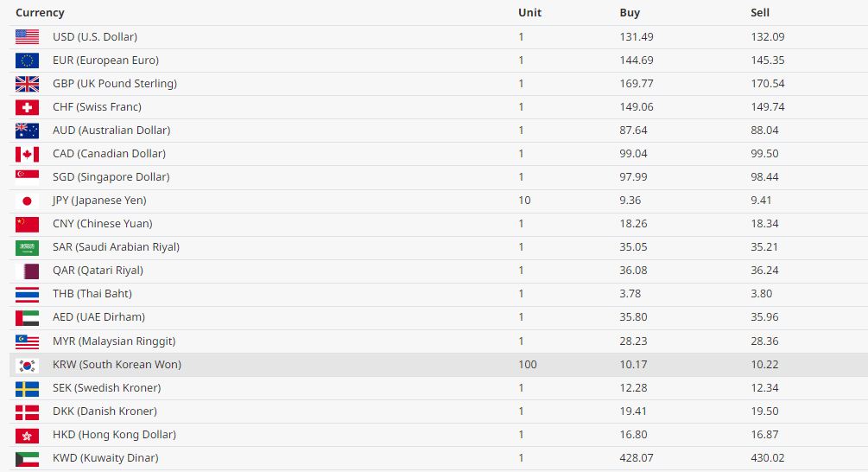This screenshot has width=868, height=472.
Task: Click the Japanese flag icon
Action: point(27,201)
